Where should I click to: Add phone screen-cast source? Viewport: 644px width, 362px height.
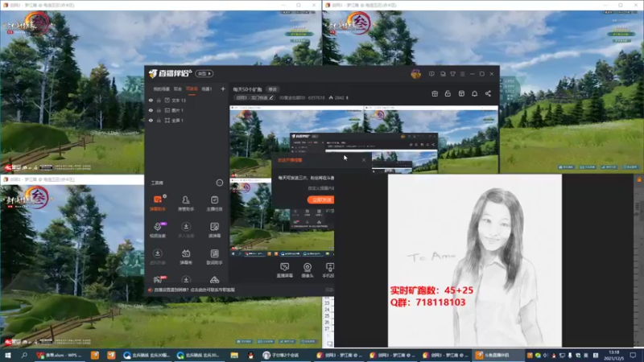coord(328,270)
